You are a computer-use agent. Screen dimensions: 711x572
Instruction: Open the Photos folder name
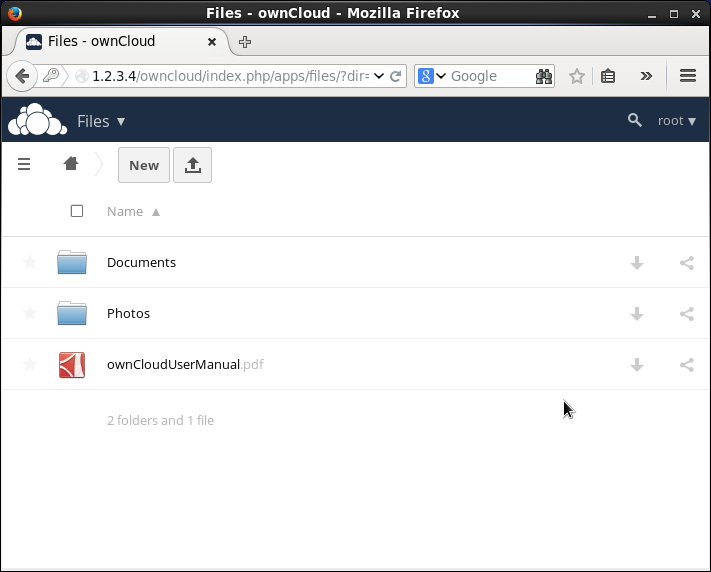tap(128, 313)
